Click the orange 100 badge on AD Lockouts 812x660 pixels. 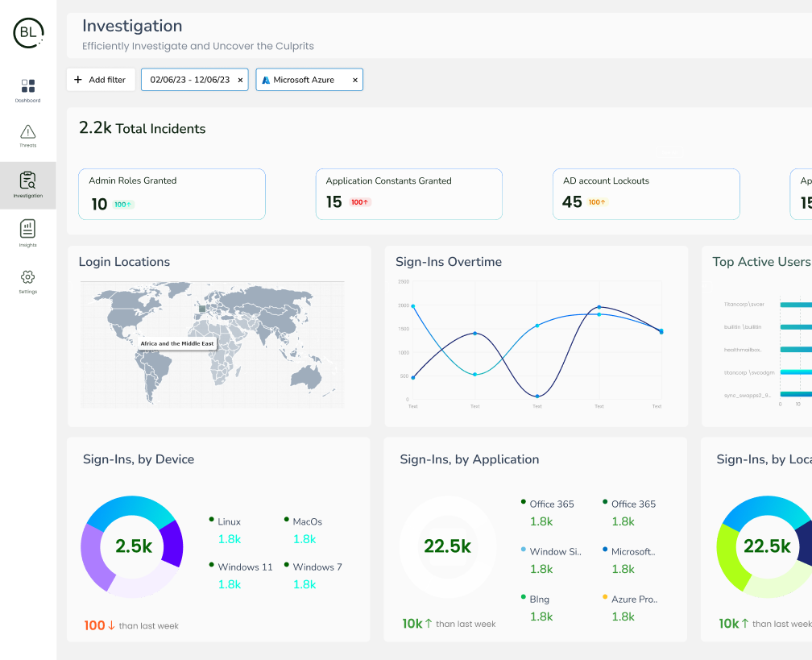point(597,202)
